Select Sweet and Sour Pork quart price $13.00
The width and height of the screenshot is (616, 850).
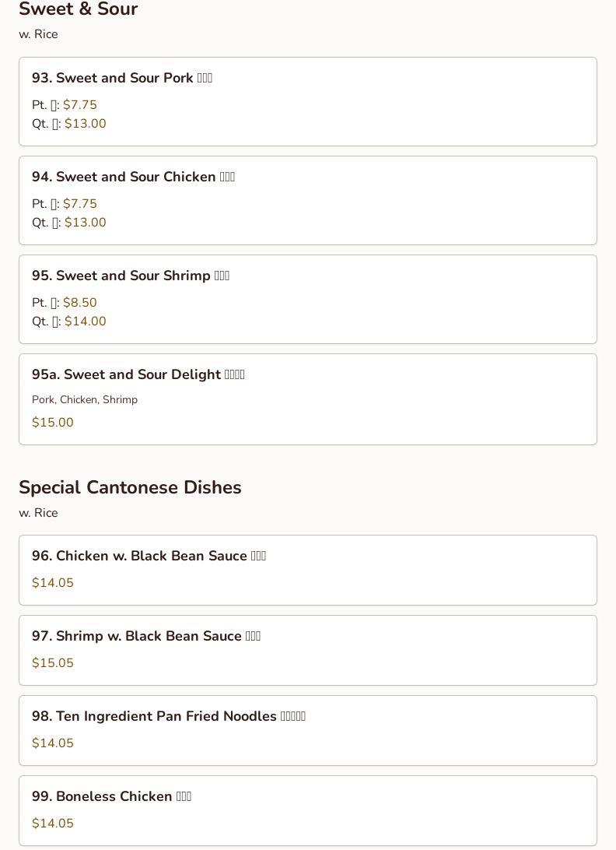[85, 124]
